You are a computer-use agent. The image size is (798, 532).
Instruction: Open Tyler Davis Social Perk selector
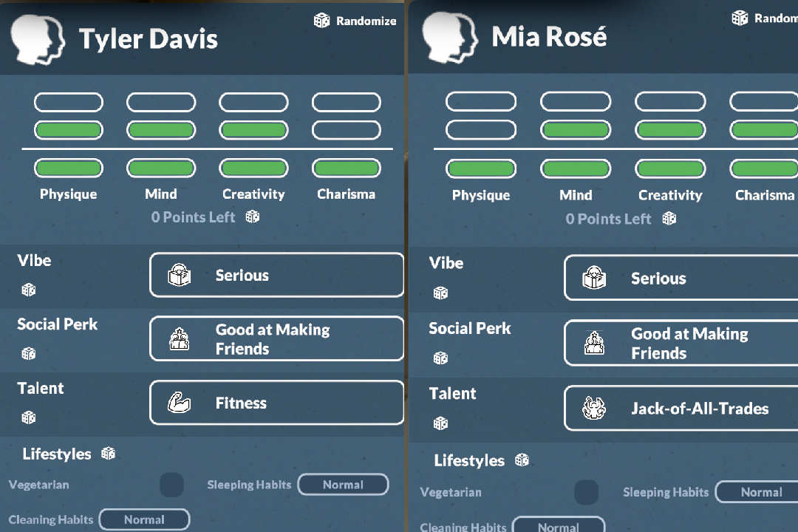click(x=277, y=339)
